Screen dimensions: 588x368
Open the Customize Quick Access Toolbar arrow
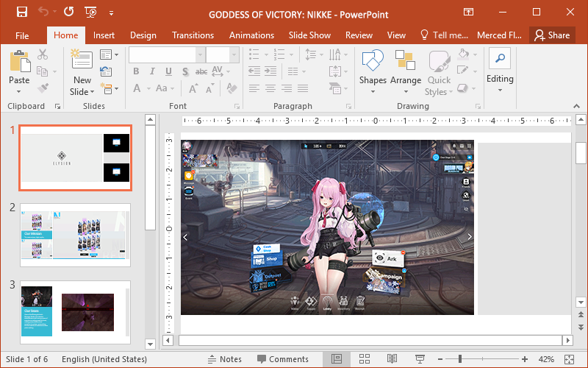(112, 13)
